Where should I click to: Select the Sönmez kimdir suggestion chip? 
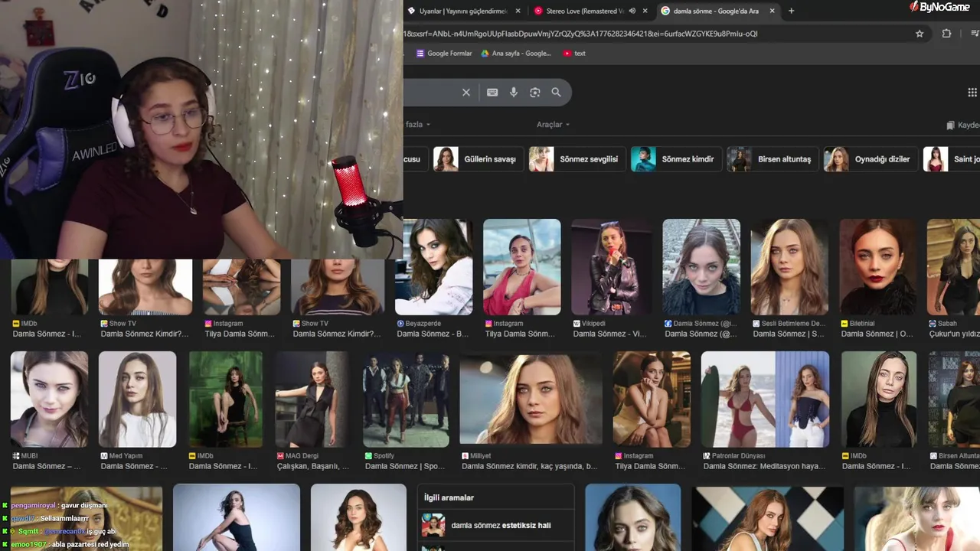click(x=676, y=159)
